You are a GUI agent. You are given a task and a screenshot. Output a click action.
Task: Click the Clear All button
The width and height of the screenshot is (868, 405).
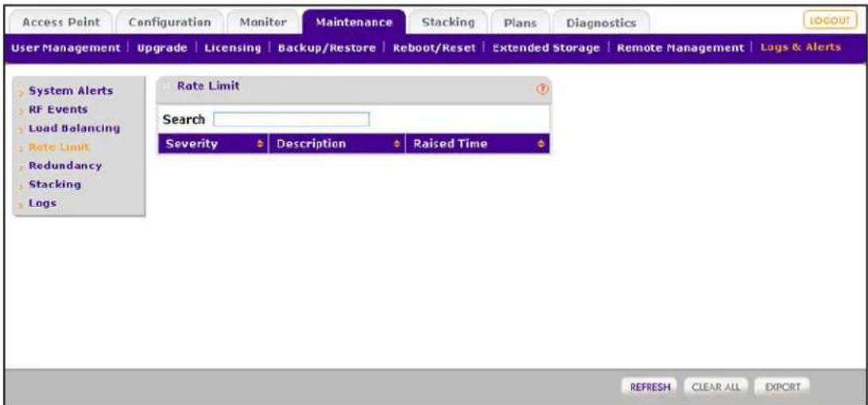(x=716, y=387)
